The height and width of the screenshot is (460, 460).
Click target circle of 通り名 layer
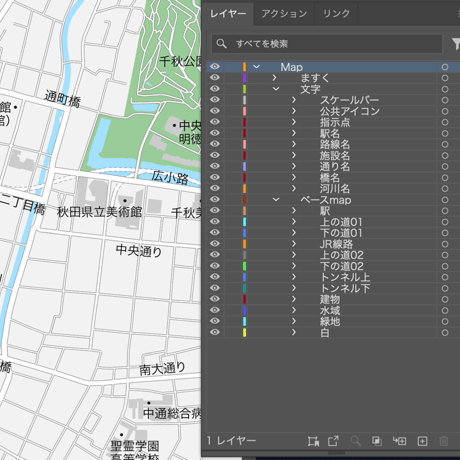(x=445, y=166)
